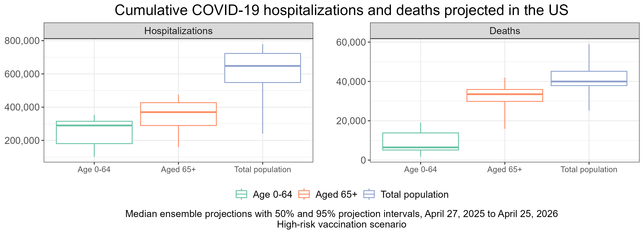The image size is (644, 234).
Task: Click the 'Total population' legend text label
Action: pos(414,195)
